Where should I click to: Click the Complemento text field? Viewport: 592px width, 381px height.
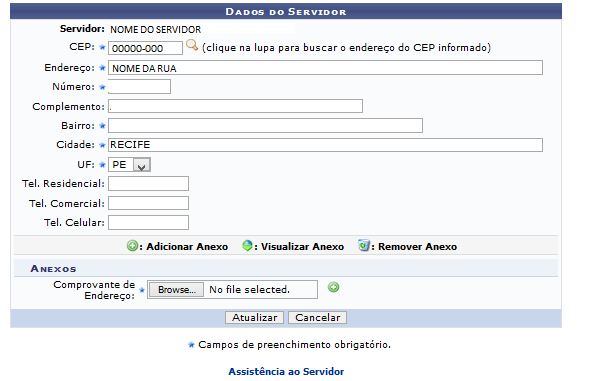[236, 106]
